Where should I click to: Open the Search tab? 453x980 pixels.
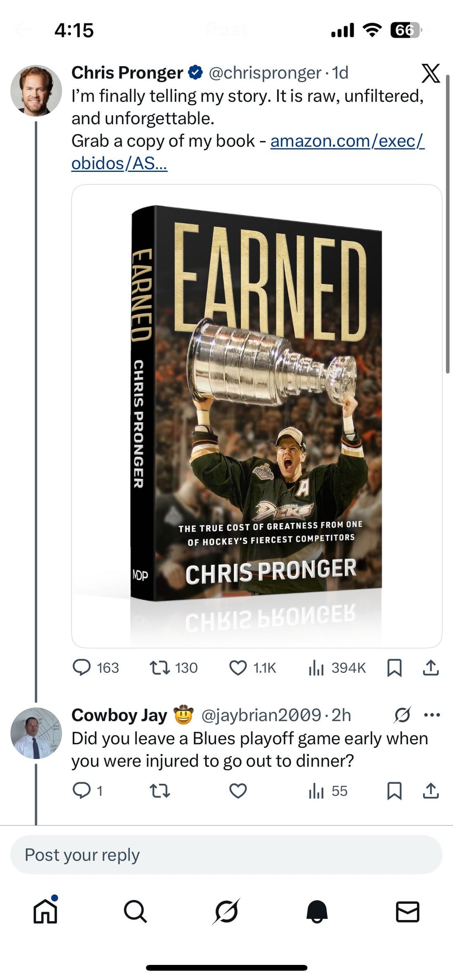click(x=135, y=911)
